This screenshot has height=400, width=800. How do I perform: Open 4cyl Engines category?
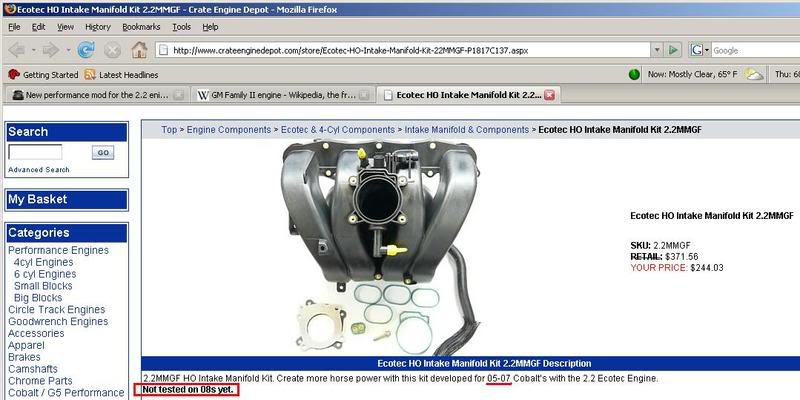[43, 262]
